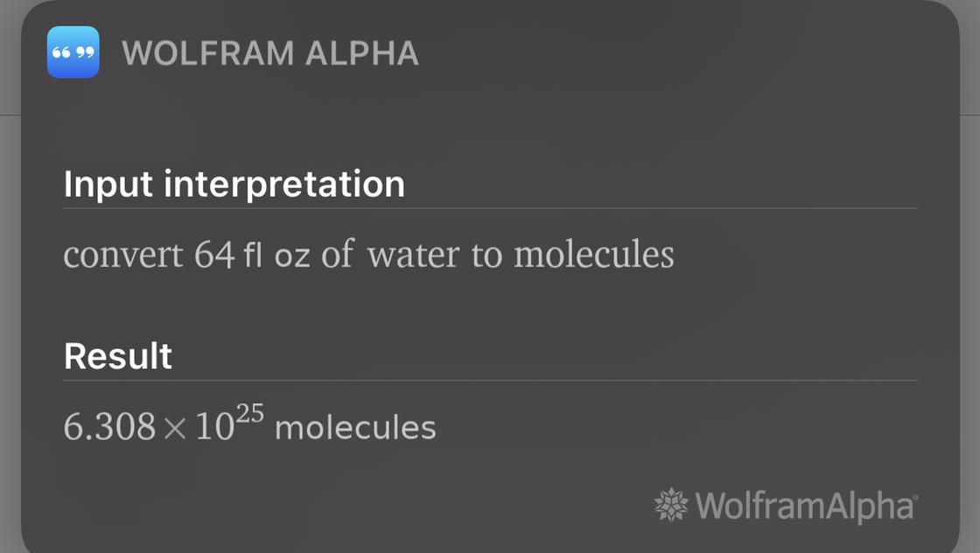Image resolution: width=980 pixels, height=553 pixels.
Task: Click molecules in the input interpretation line
Action: coord(593,255)
